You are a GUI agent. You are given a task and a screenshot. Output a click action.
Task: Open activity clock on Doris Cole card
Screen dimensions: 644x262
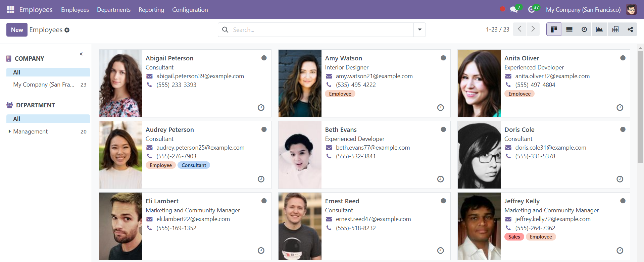pos(620,179)
